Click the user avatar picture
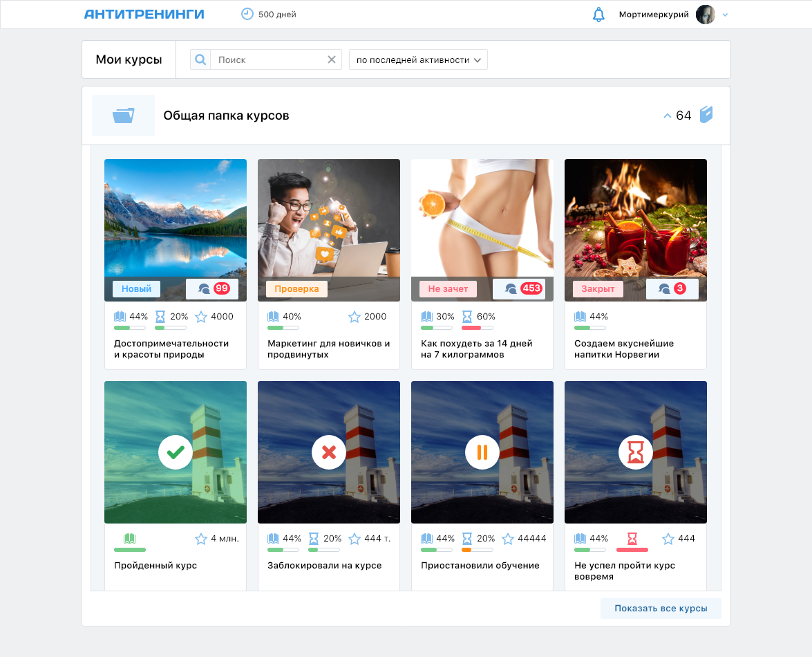This screenshot has width=812, height=657. click(706, 15)
